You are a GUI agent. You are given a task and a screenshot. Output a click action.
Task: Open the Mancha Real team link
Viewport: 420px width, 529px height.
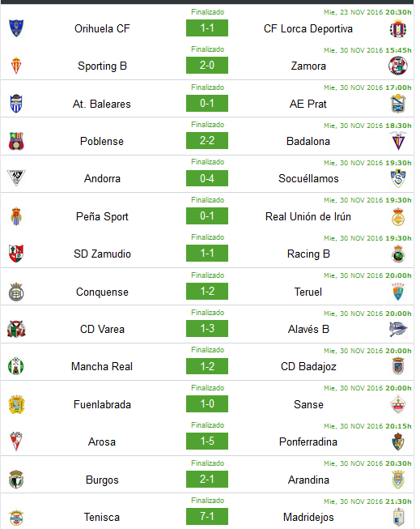point(102,366)
